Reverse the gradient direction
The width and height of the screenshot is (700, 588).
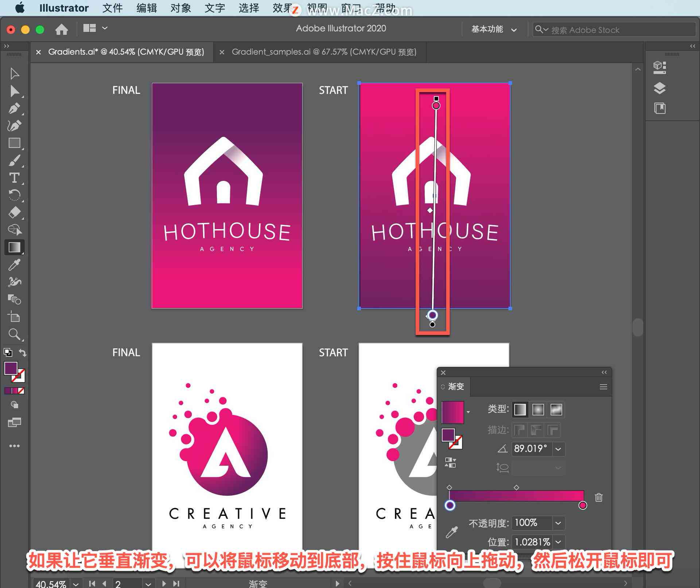click(x=450, y=463)
